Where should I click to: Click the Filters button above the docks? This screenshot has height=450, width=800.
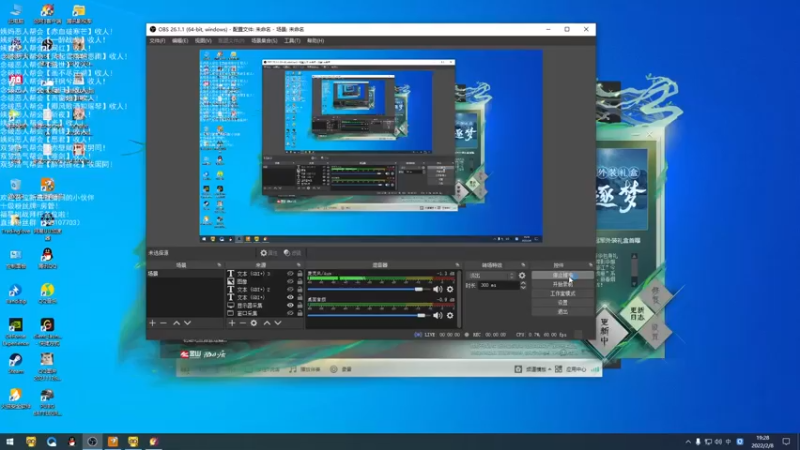coord(292,253)
